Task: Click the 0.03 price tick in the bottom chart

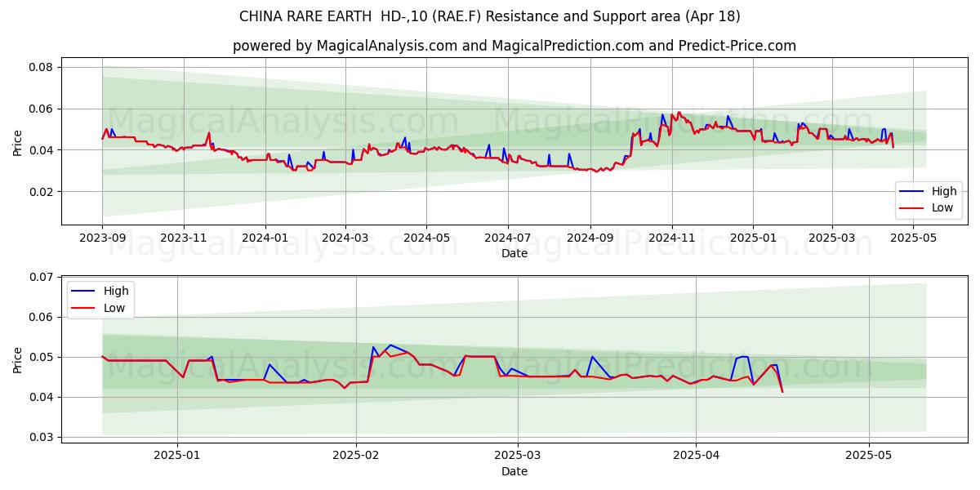Action: tap(42, 438)
